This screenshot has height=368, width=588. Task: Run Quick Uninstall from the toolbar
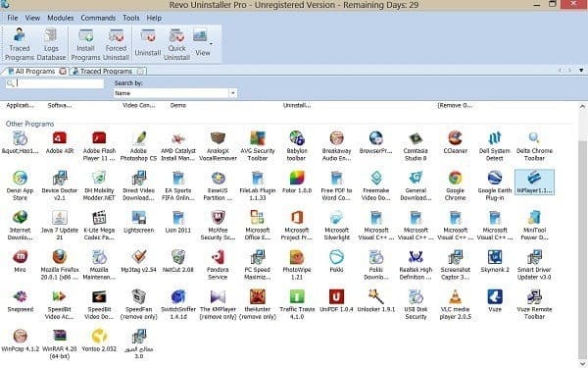point(176,44)
